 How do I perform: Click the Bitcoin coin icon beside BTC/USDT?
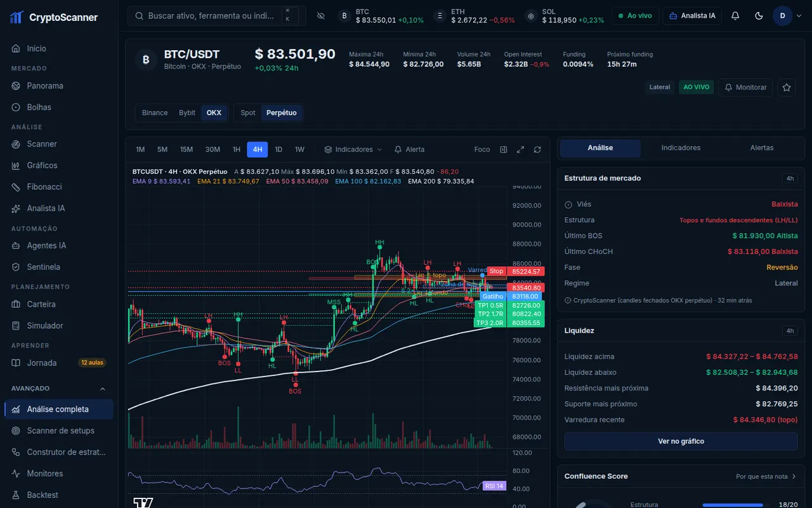[146, 60]
